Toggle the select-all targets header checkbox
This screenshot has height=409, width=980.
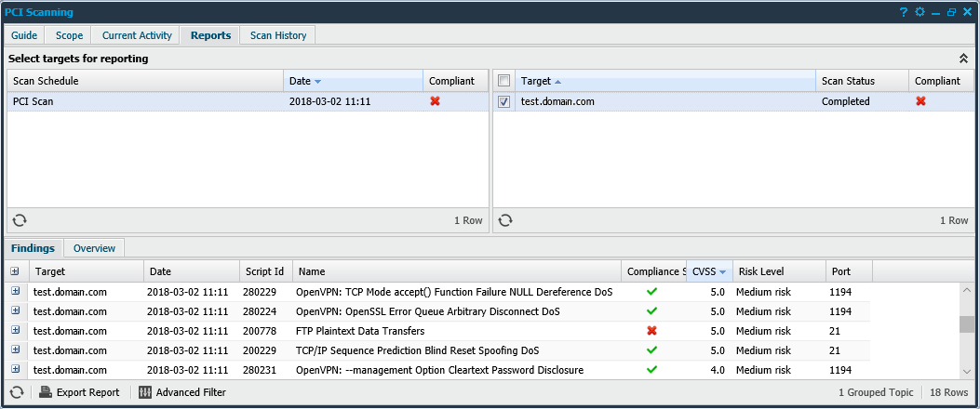(503, 82)
